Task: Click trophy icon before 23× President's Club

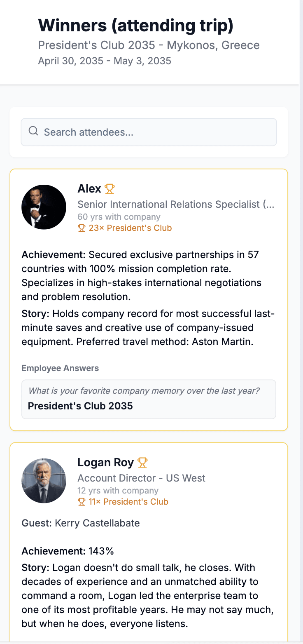Action: coord(82,228)
